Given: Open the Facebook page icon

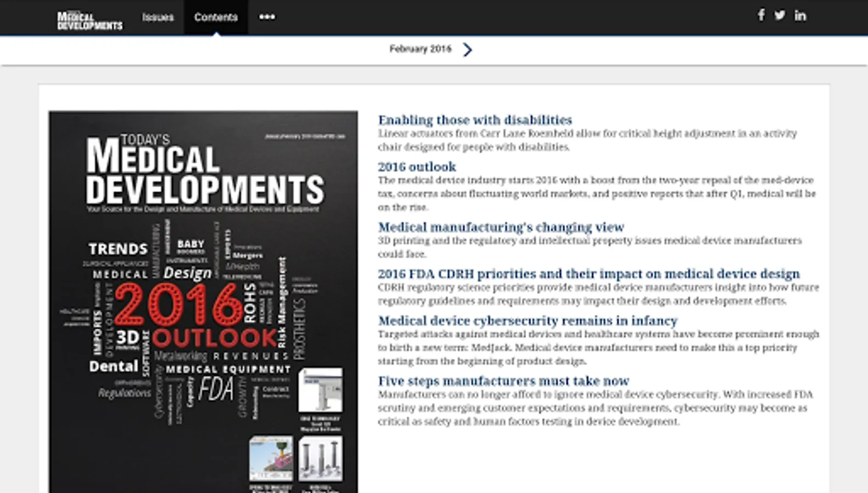Looking at the screenshot, I should [761, 15].
